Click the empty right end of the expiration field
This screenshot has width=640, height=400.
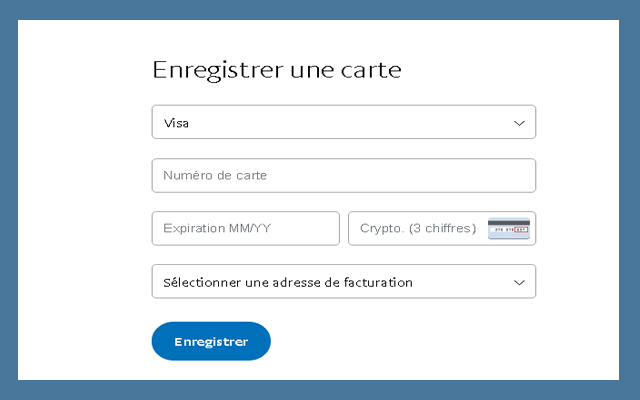[315, 228]
